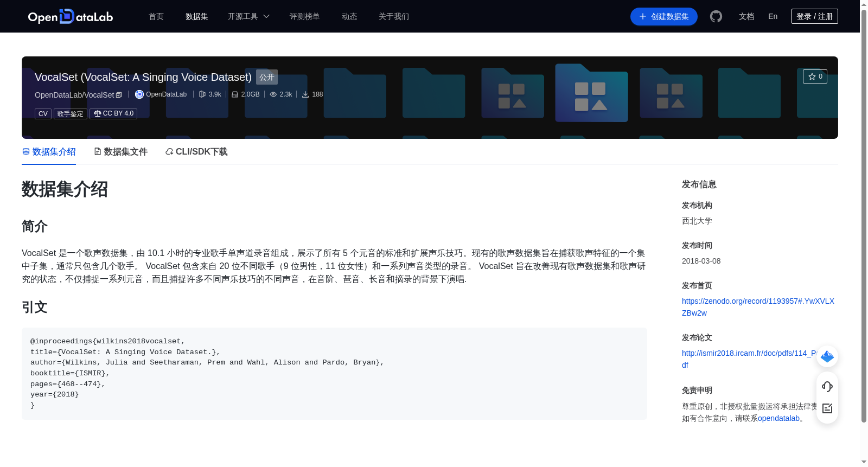Click the BibTeX citation code block

click(334, 374)
